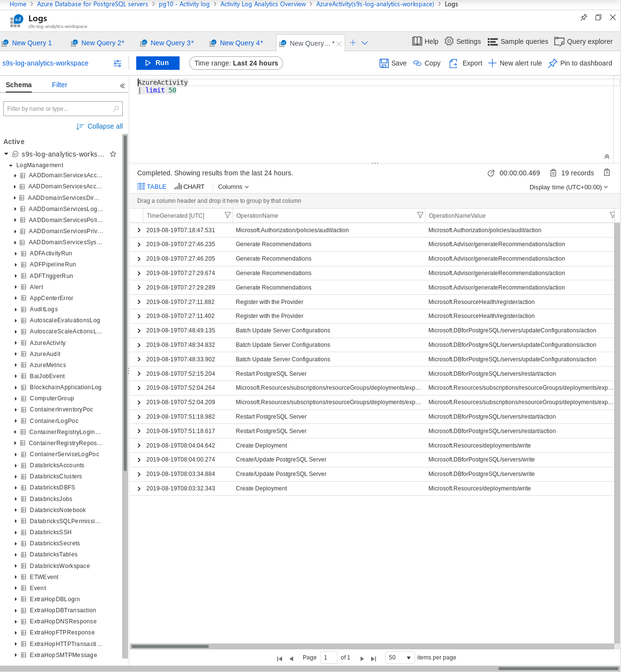Pin query to dashboard
The image size is (621, 672).
580,63
